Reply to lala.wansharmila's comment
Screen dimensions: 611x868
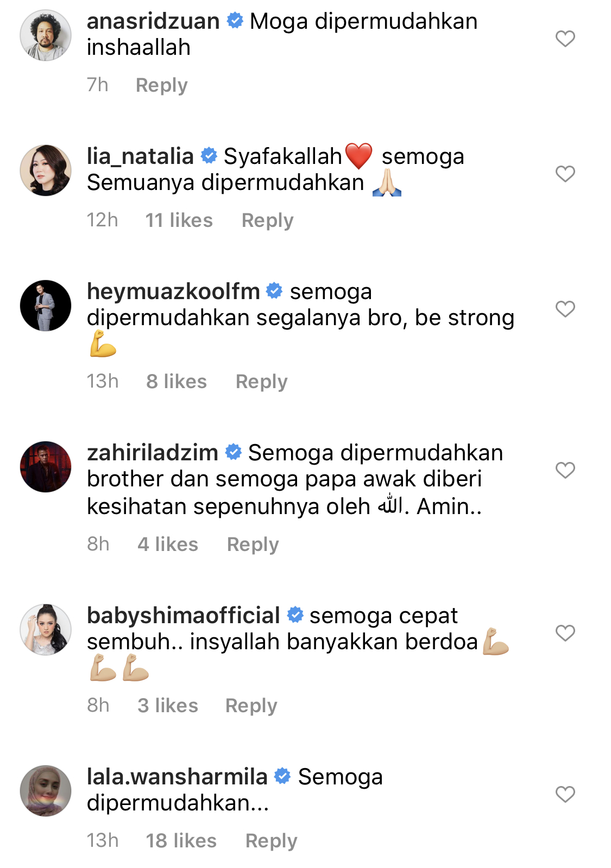coord(271,841)
